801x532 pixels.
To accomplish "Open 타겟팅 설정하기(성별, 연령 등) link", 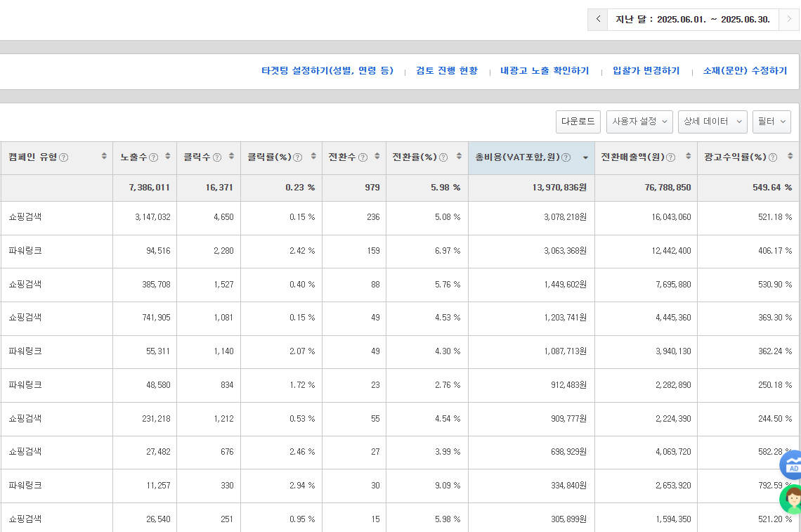I will tap(327, 71).
